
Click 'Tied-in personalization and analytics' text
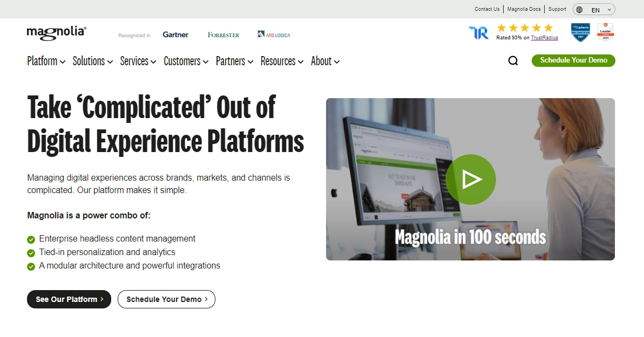pos(107,252)
